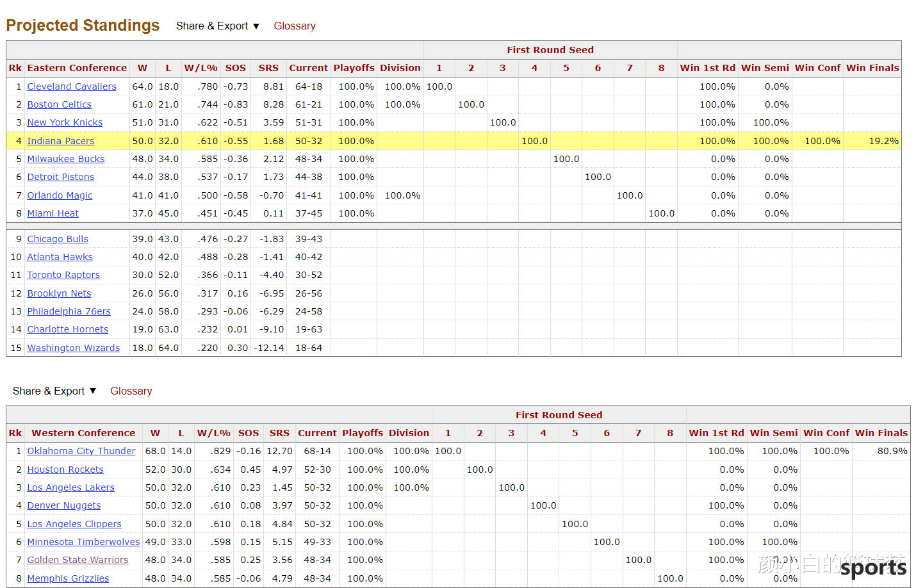Image resolution: width=916 pixels, height=588 pixels.
Task: Sort Western table by SRS header
Action: point(279,433)
